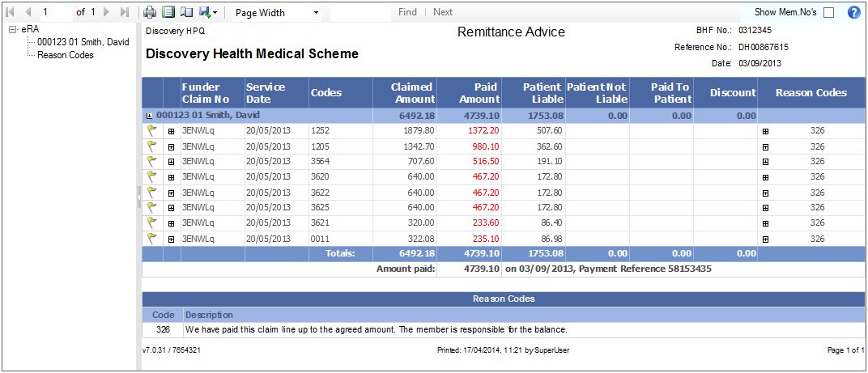Screen dimensions: 868x373
Task: Open the export save dropdown arrow
Action: pos(215,14)
